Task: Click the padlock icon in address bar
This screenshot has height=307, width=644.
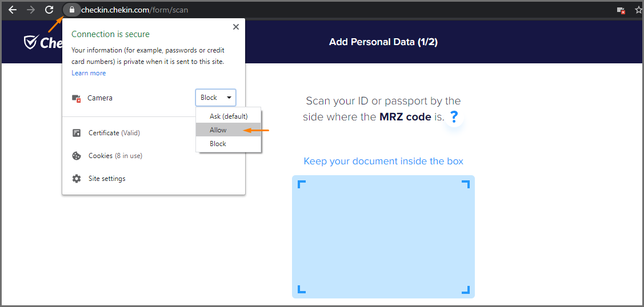Action: pyautogui.click(x=71, y=10)
